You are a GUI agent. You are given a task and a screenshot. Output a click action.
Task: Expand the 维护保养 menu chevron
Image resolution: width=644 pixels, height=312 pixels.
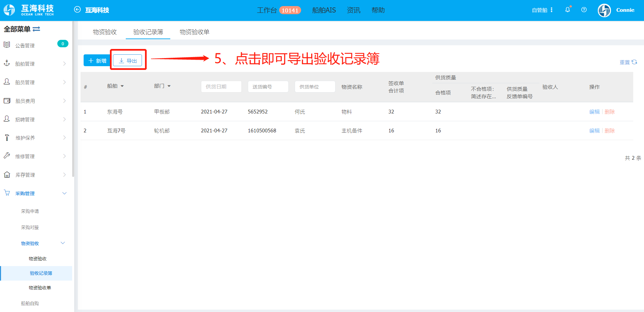pos(64,137)
